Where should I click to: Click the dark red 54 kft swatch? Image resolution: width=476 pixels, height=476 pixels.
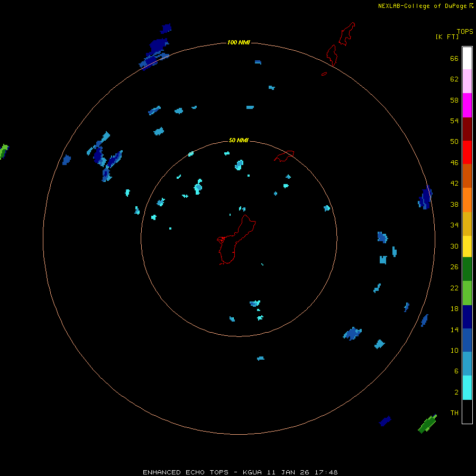click(467, 129)
